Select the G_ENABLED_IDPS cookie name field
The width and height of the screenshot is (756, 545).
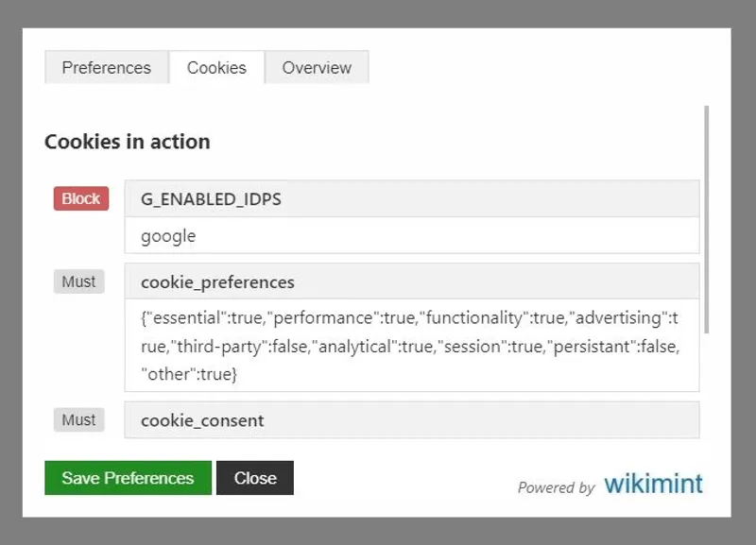pyautogui.click(x=411, y=198)
